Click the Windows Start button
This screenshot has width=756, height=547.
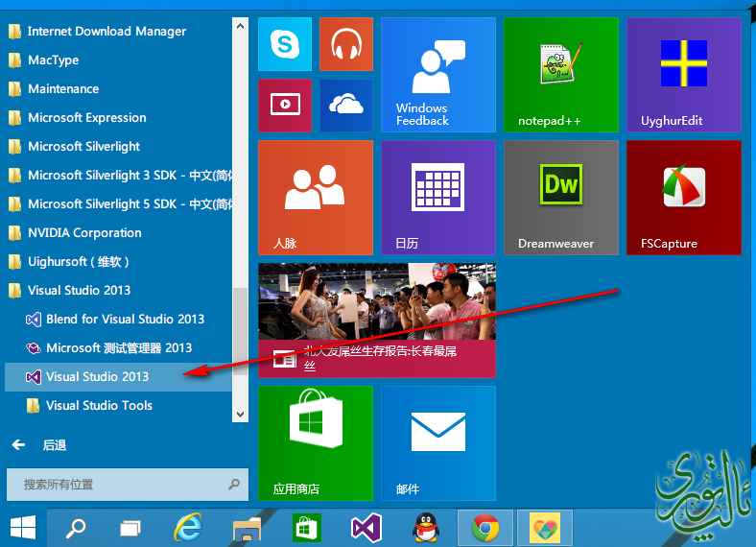[x=23, y=528]
